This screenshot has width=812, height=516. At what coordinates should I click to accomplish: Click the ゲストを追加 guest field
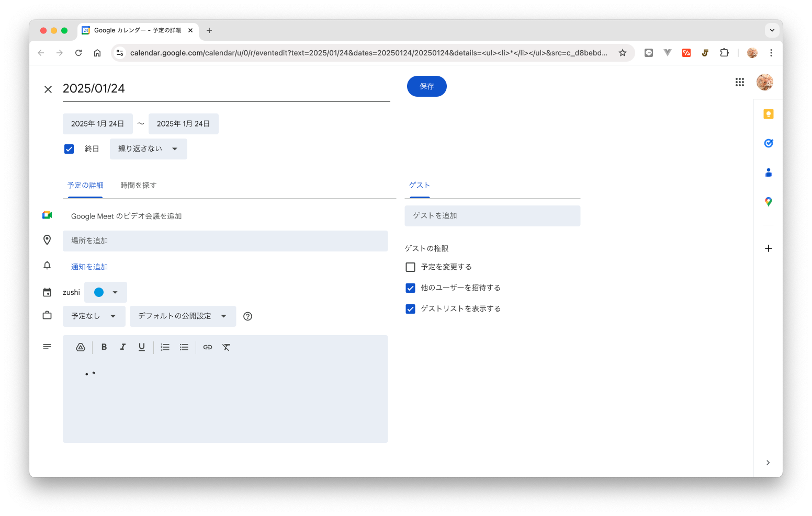coord(493,216)
